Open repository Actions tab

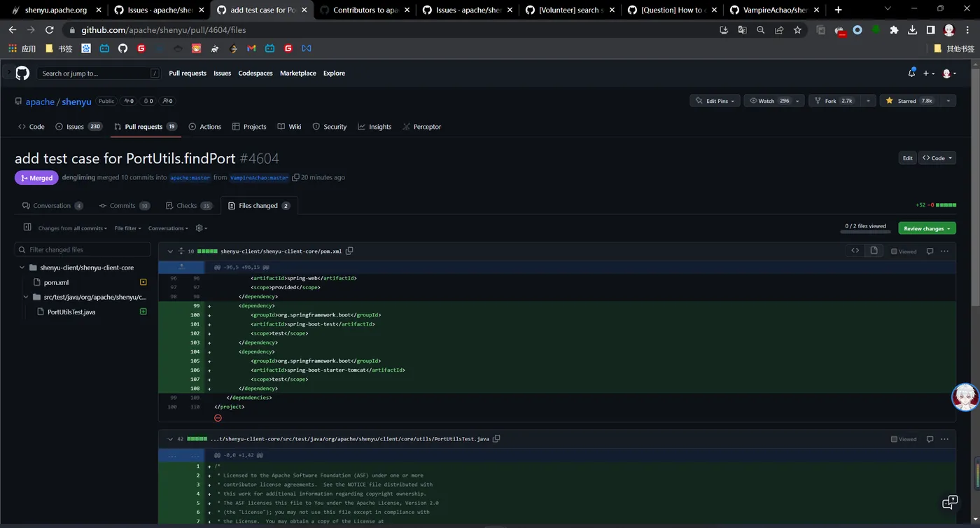[x=204, y=127]
